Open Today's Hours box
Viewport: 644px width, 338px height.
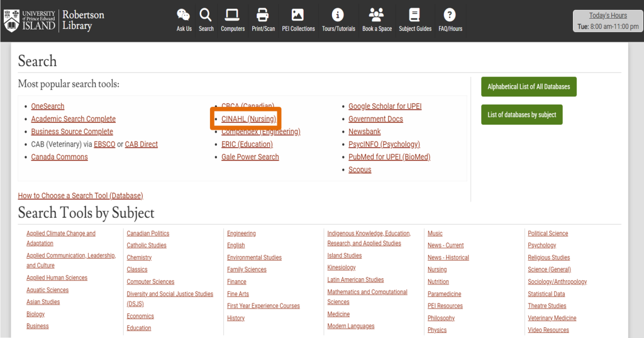[x=608, y=21]
